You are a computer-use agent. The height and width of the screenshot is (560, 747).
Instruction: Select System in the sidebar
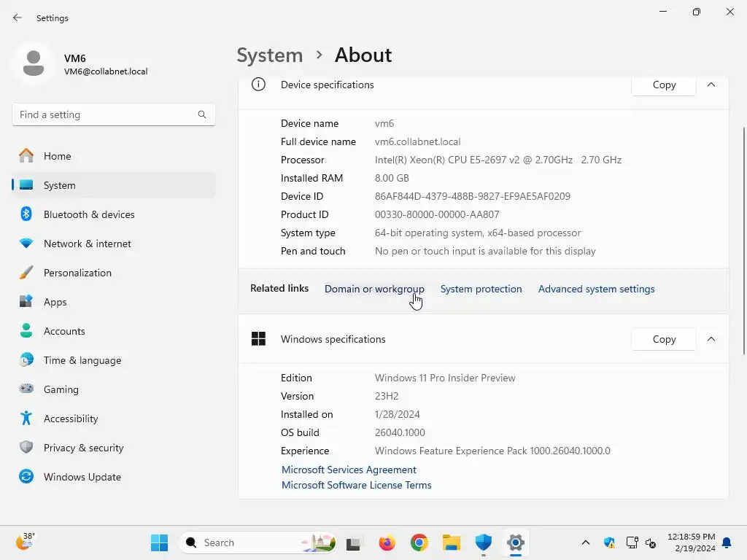pos(113,185)
